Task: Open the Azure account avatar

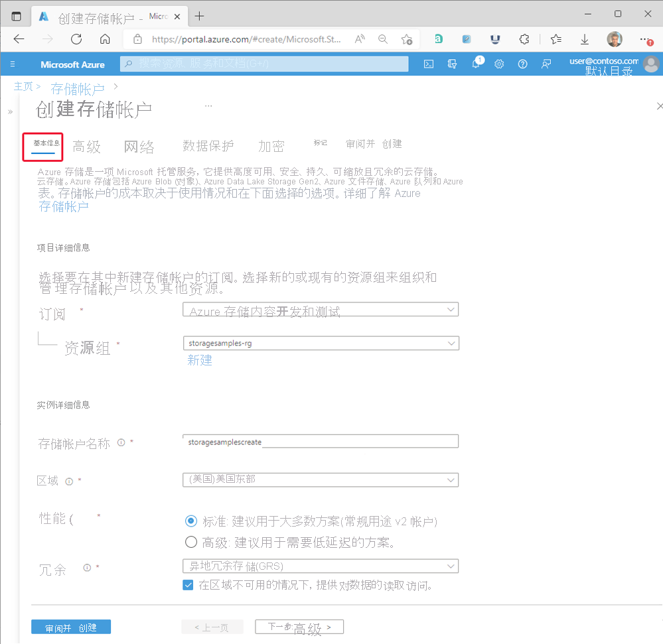Action: pyautogui.click(x=651, y=64)
